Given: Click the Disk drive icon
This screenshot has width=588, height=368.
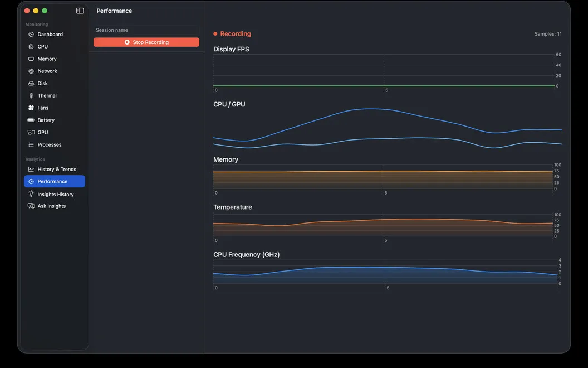Looking at the screenshot, I should (31, 84).
